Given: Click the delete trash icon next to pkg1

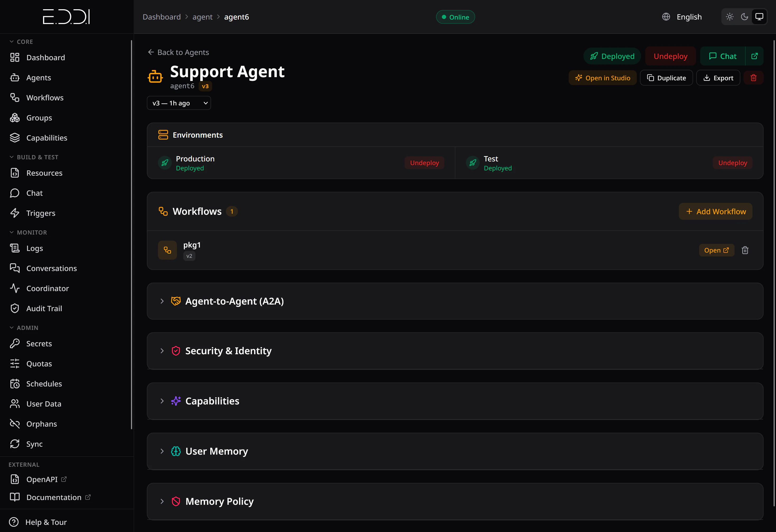Looking at the screenshot, I should click(x=745, y=250).
